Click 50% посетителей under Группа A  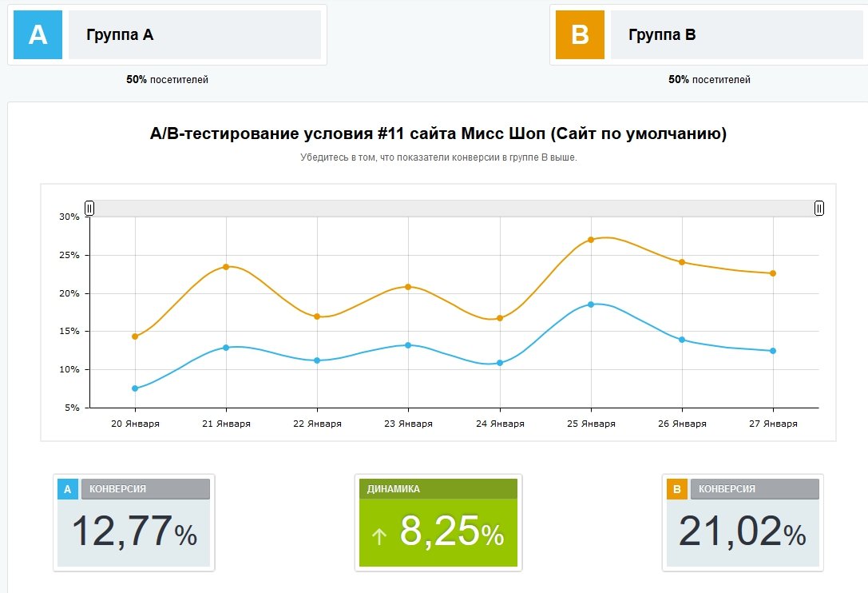coord(167,79)
